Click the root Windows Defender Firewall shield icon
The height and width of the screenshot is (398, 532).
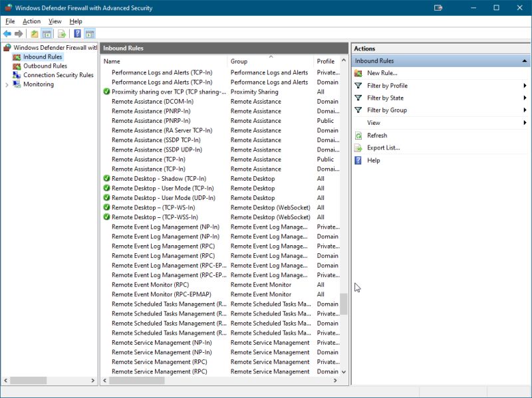[7, 47]
